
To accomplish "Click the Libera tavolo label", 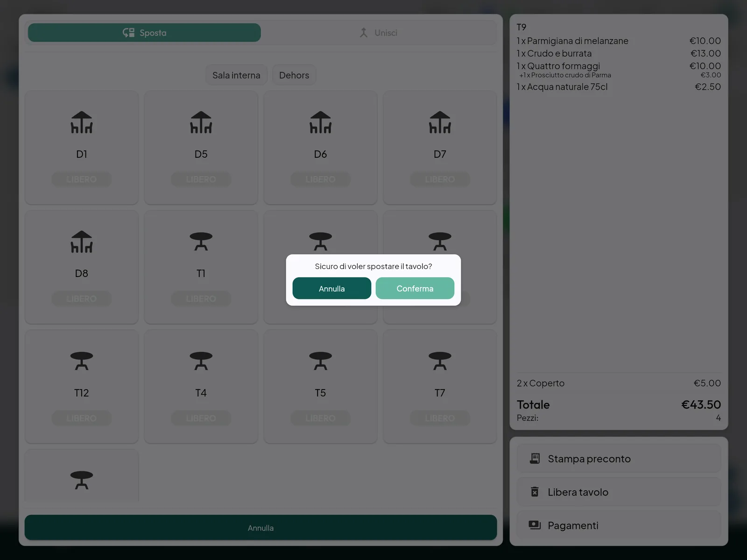I will pos(578,492).
